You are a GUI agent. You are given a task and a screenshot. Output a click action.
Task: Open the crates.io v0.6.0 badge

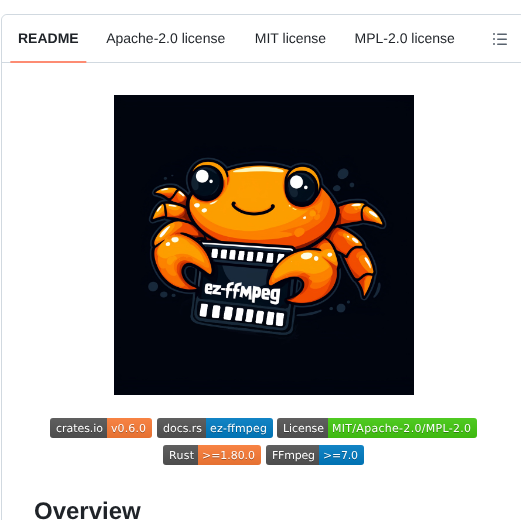pyautogui.click(x=101, y=428)
